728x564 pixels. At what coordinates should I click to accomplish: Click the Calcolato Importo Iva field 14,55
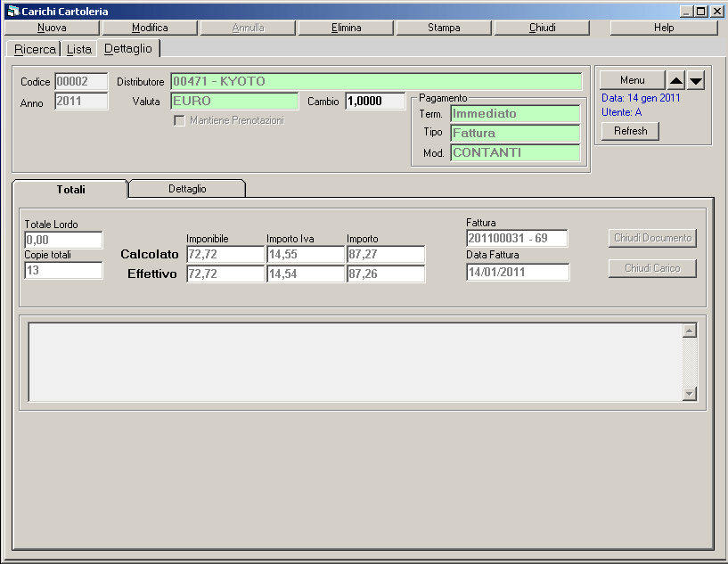tap(306, 255)
